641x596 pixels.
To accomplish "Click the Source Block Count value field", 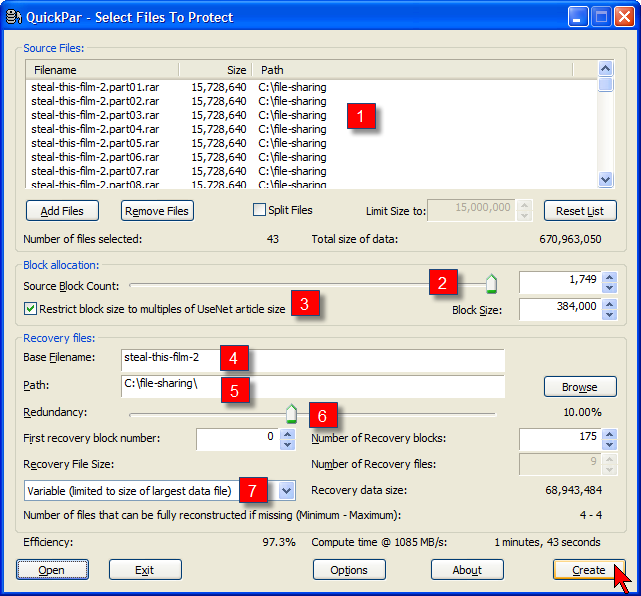I will tap(560, 282).
